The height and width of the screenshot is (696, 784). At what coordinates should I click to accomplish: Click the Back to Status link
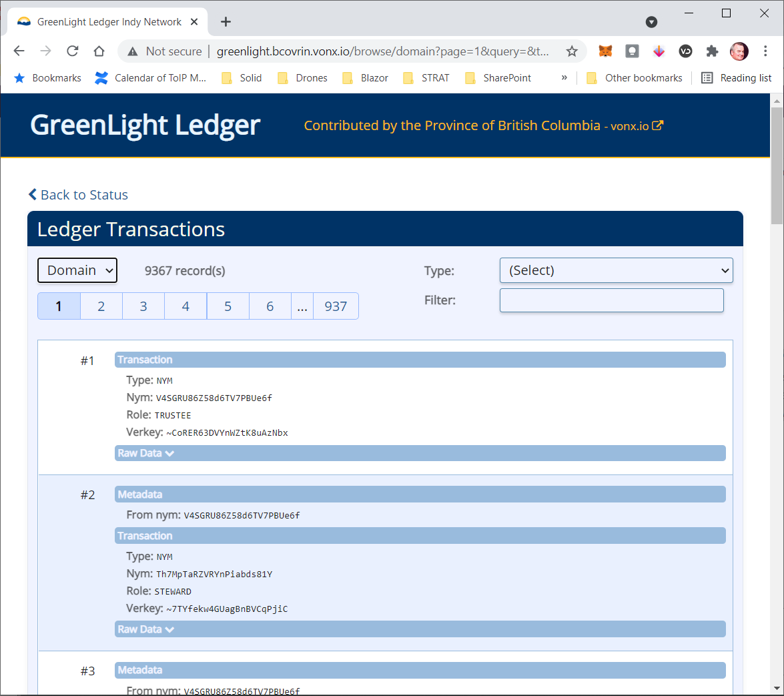pyautogui.click(x=78, y=195)
